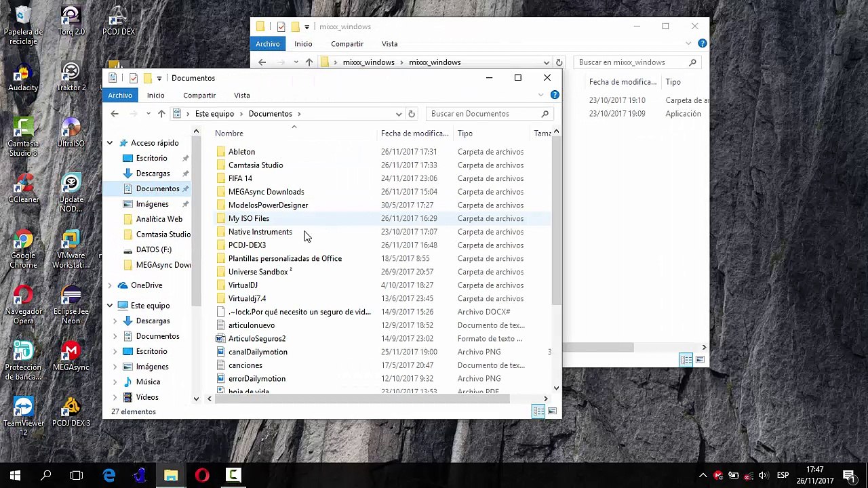Open MEGAsync desktop shortcut
The image size is (868, 488).
pyautogui.click(x=71, y=357)
